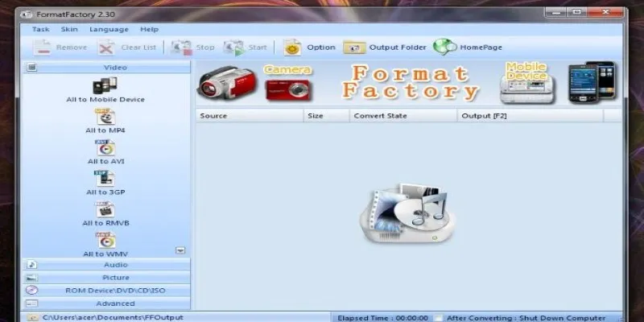Select the All to MP4 icon
644x322 pixels.
point(105,117)
